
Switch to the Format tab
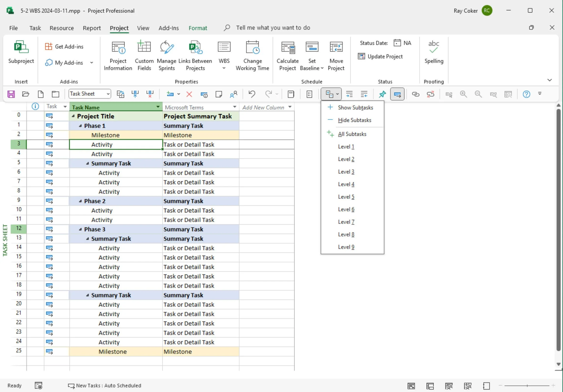[x=198, y=28]
